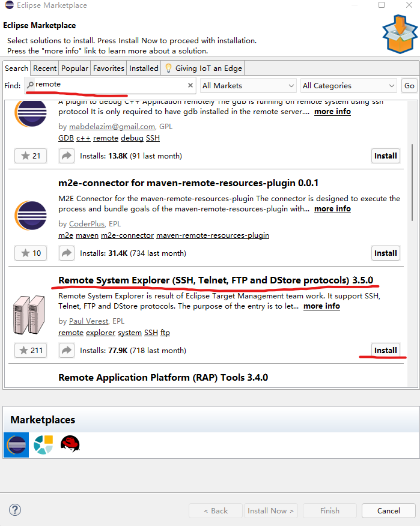Screen dimensions: 420x526
Task: Open author link mabdelazim@gmail.com
Action: click(112, 127)
